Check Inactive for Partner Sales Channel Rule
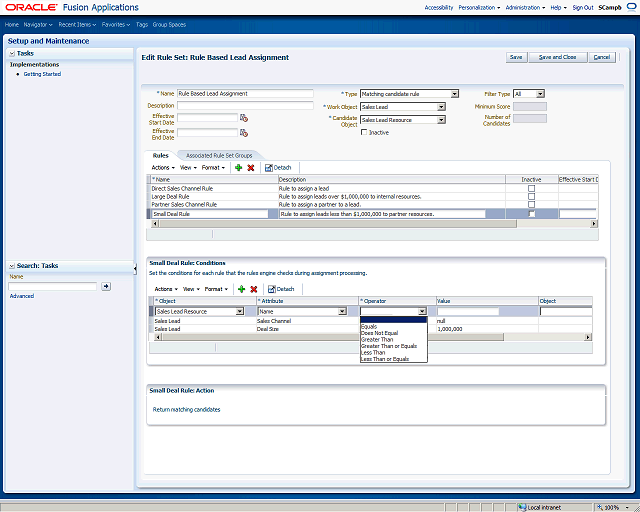Image resolution: width=640 pixels, height=512 pixels. pyautogui.click(x=531, y=204)
